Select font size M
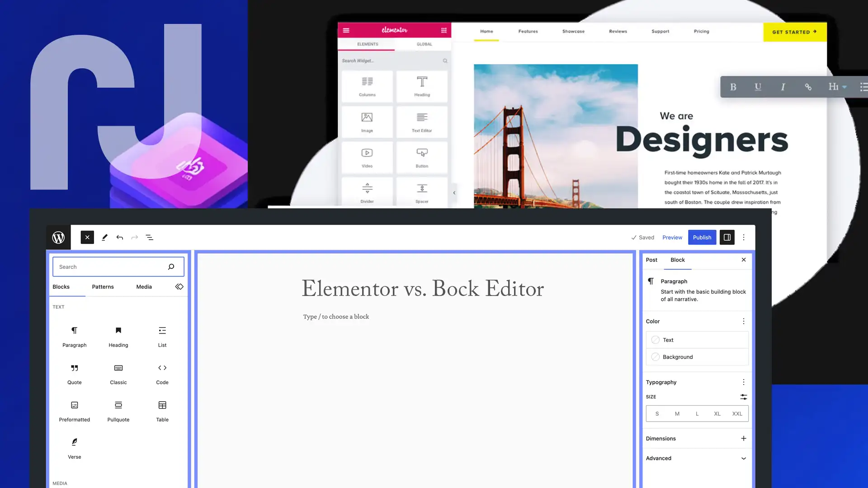The width and height of the screenshot is (868, 488). (677, 413)
